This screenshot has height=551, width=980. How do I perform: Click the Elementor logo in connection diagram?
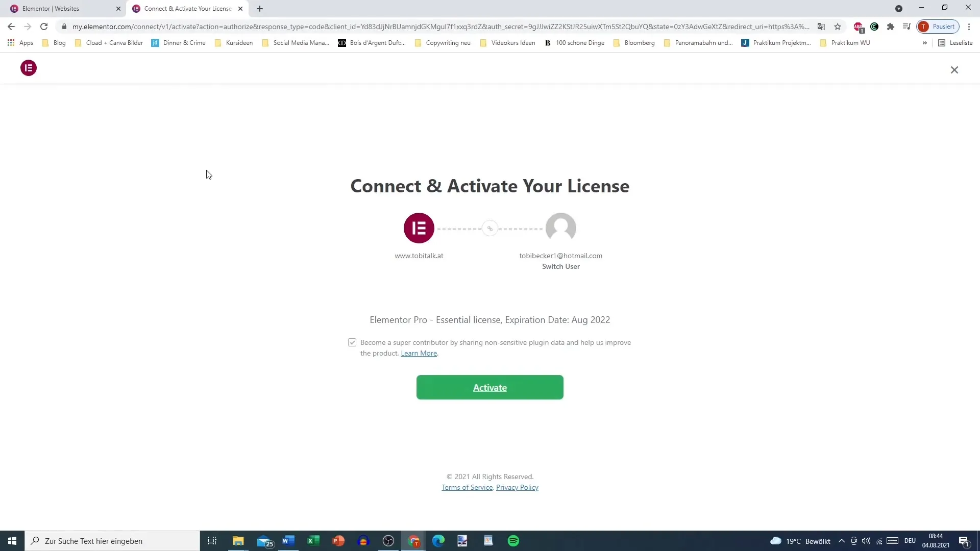[420, 228]
